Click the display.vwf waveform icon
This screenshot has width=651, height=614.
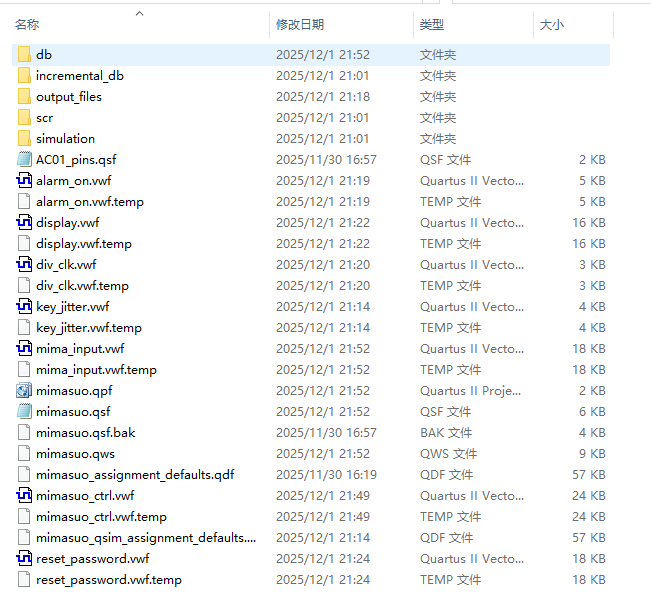24,223
